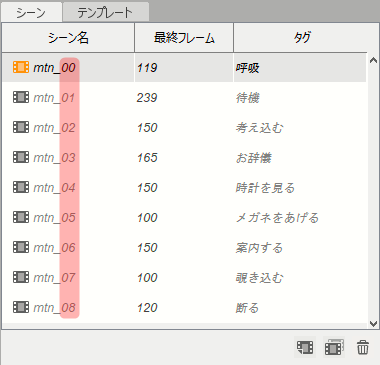The height and width of the screenshot is (365, 380).
Task: Click the scroll up arrow in list
Action: click(373, 60)
